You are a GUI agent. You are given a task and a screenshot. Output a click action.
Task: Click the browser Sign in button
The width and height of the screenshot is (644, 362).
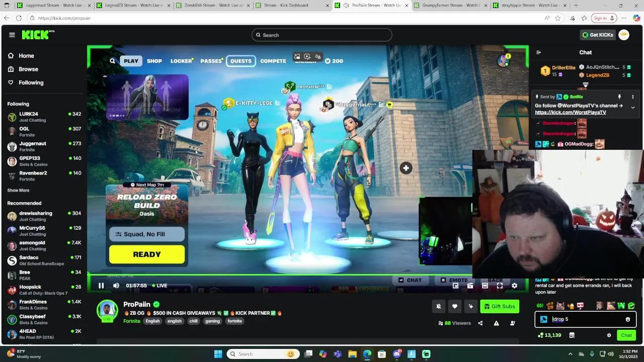[x=604, y=18]
